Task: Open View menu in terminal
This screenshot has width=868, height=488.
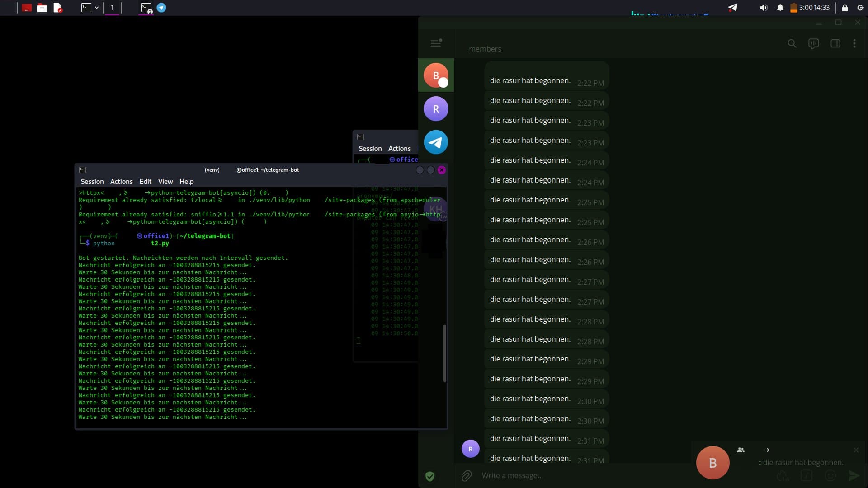Action: pyautogui.click(x=165, y=181)
